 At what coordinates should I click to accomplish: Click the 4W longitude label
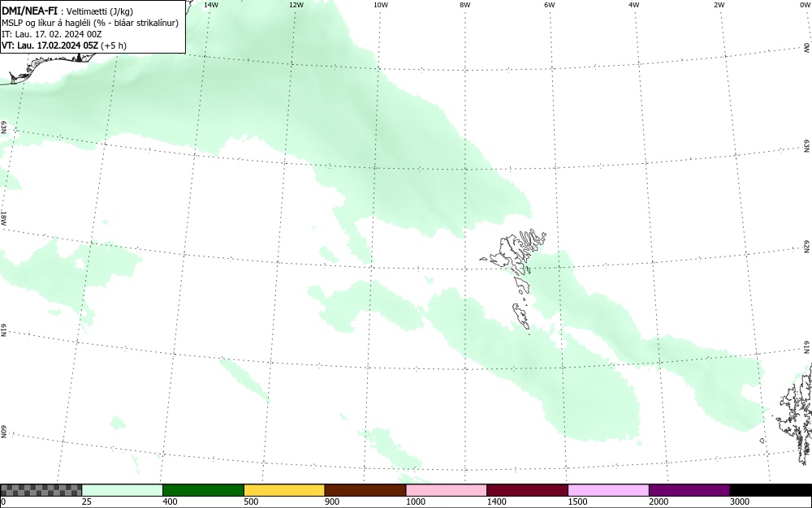pos(634,5)
